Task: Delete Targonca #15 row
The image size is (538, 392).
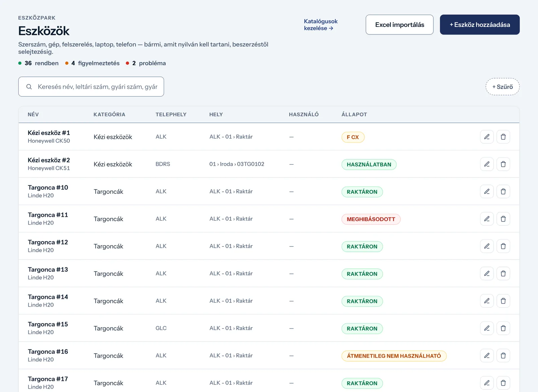Action: point(503,328)
